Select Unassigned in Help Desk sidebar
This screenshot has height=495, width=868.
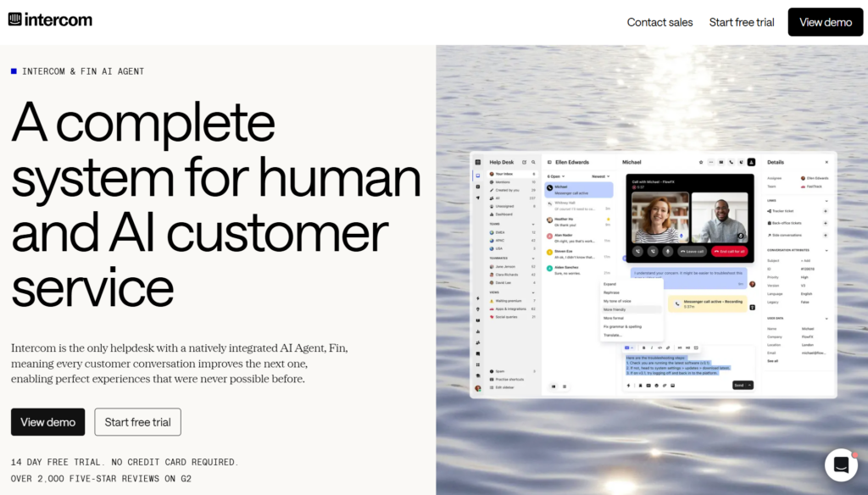pos(513,206)
